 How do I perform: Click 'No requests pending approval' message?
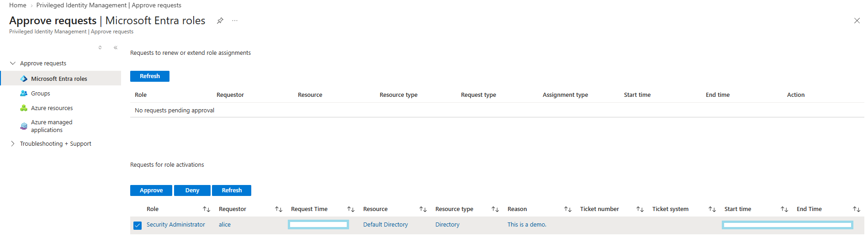pos(175,111)
